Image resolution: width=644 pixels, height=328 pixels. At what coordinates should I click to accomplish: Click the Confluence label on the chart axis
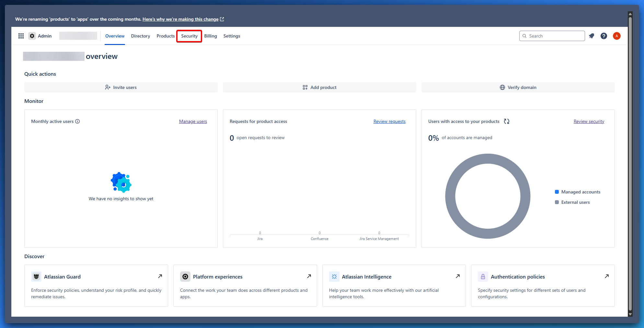click(x=319, y=239)
